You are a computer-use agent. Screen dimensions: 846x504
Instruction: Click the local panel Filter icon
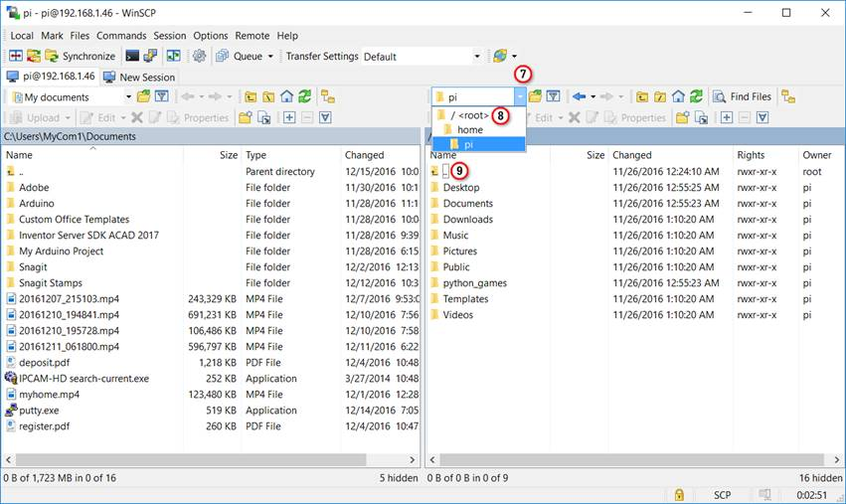162,96
